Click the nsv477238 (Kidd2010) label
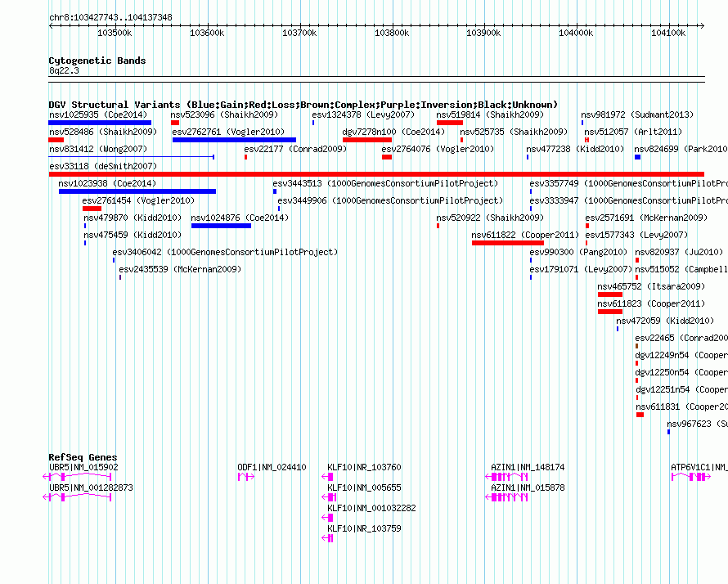 575,149
